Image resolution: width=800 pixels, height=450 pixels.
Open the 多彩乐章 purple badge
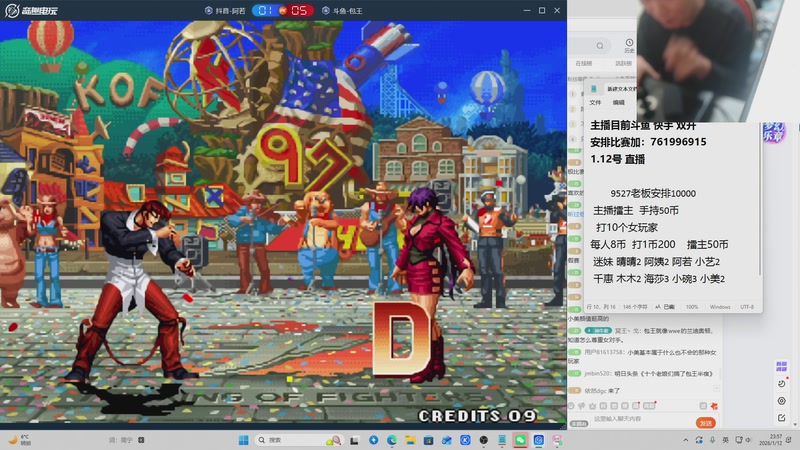[773, 133]
